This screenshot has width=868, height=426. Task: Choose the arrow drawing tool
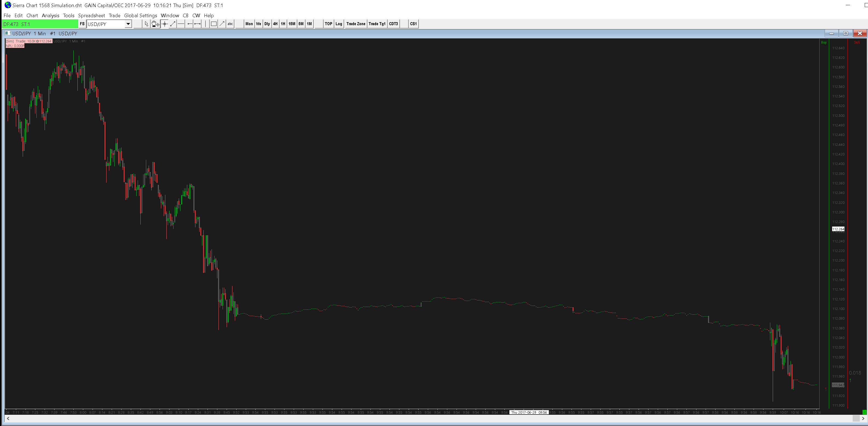point(222,24)
